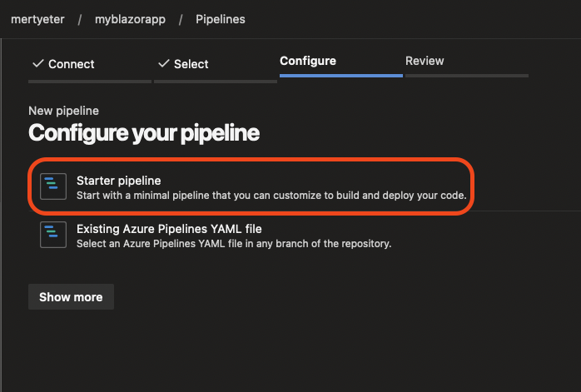581x392 pixels.
Task: Click the Existing Azure Pipelines YAML file icon
Action: (x=53, y=235)
